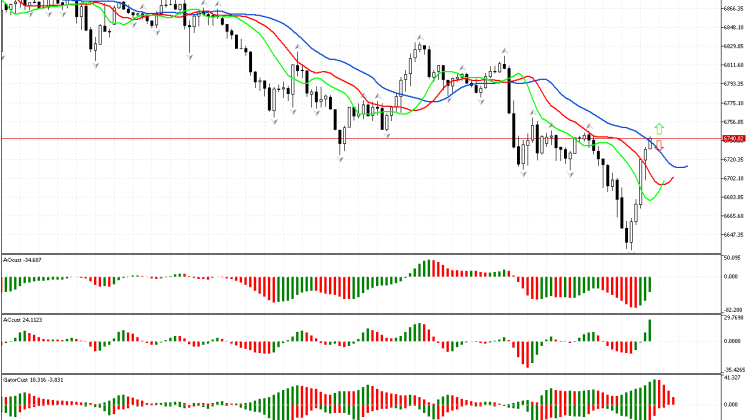Click the down fractal arrow under the lowest candle left of center
Image resolution: width=752 pixels, height=420 pixels.
[341, 158]
